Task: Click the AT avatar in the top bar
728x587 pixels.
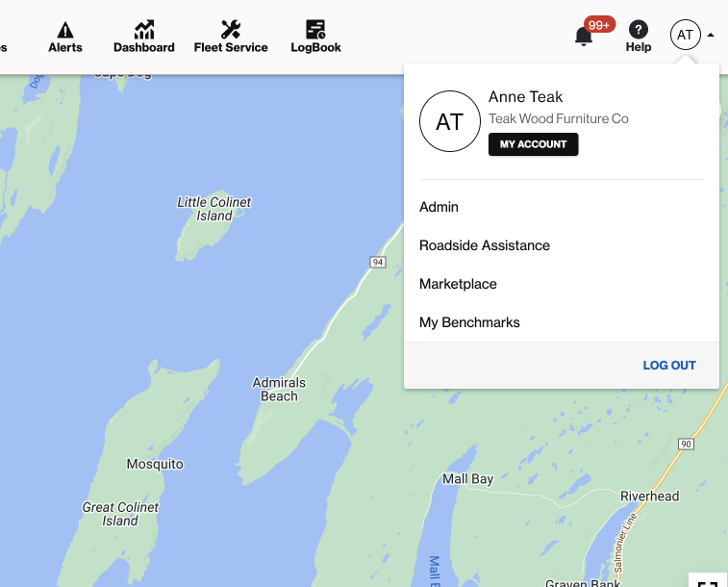Action: point(685,36)
